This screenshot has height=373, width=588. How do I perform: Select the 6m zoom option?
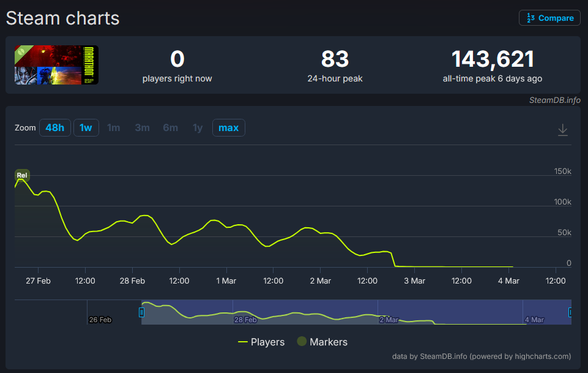(x=170, y=127)
